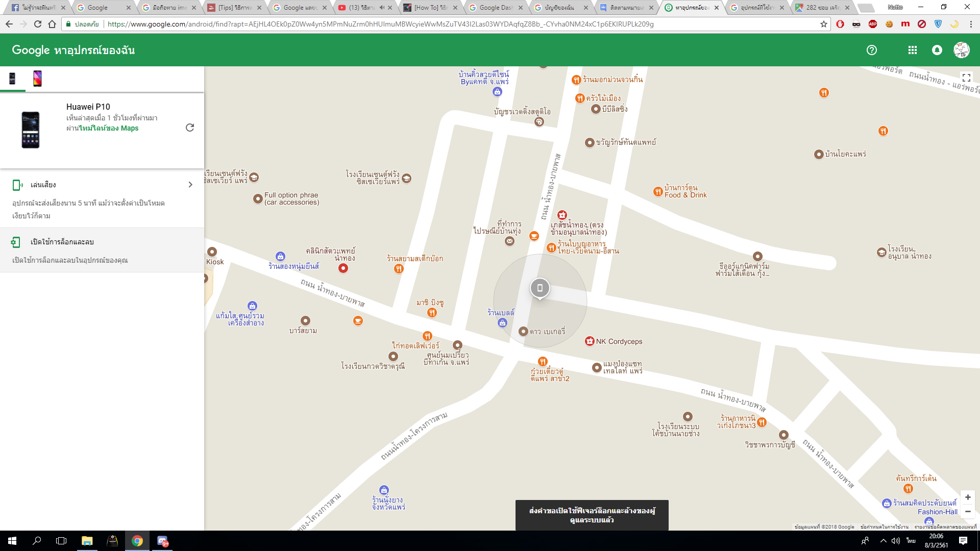Bookmark this page with the star icon
Viewport: 980px width, 551px height.
tap(823, 24)
